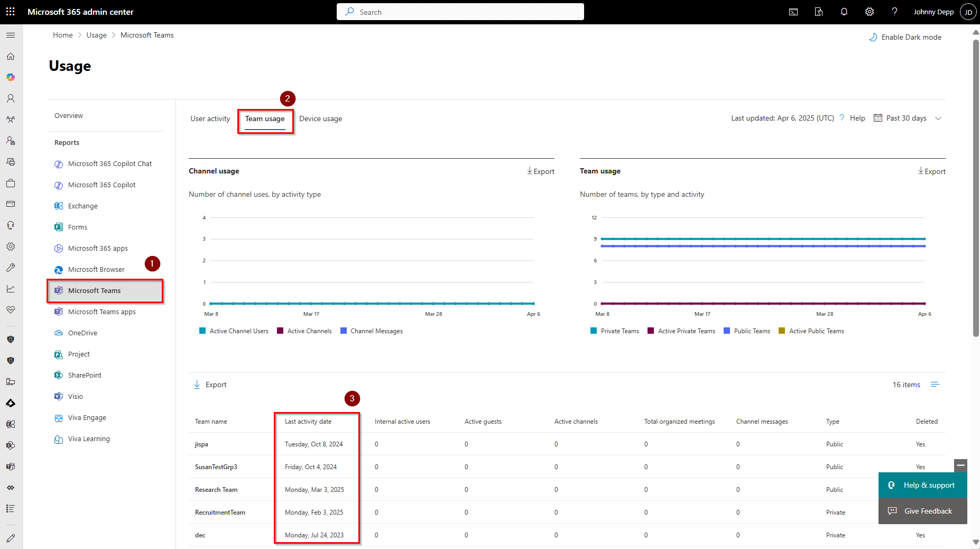Expand the Past 30 days dropdown
980x549 pixels.
click(x=907, y=118)
